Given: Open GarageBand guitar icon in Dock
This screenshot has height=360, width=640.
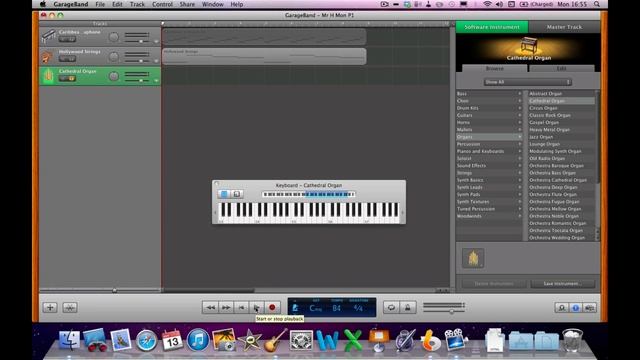Looking at the screenshot, I should click(x=275, y=340).
